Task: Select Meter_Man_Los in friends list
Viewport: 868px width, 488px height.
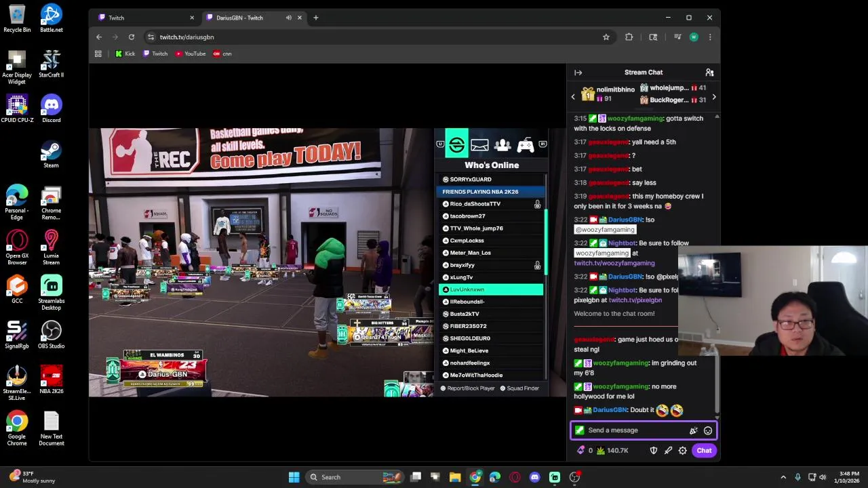Action: tap(492, 253)
